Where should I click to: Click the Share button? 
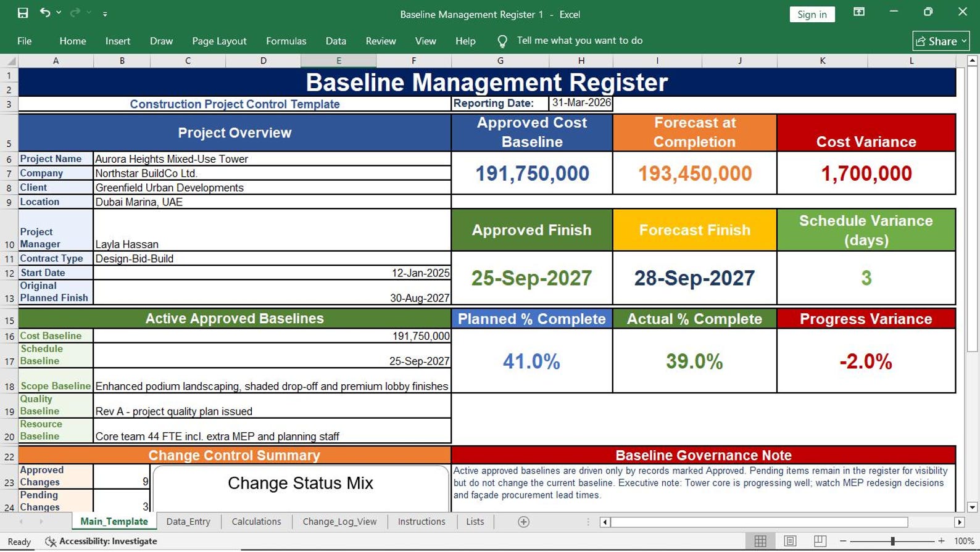pyautogui.click(x=941, y=41)
